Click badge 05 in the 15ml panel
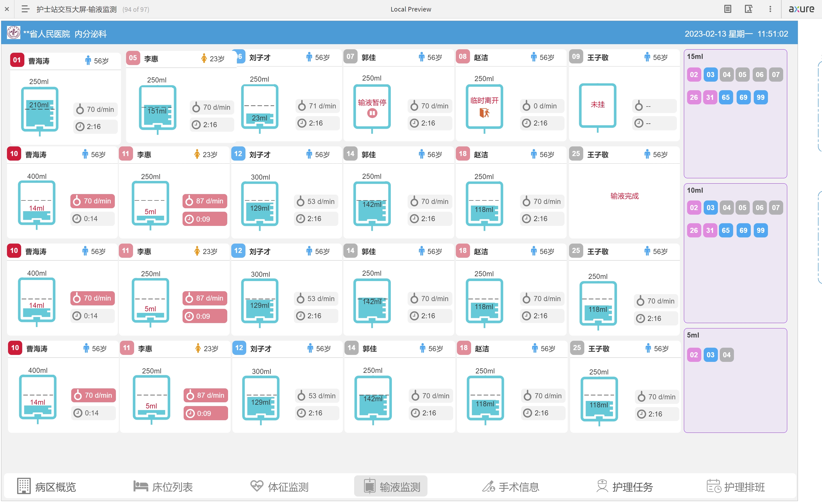The width and height of the screenshot is (822, 504). pos(742,75)
